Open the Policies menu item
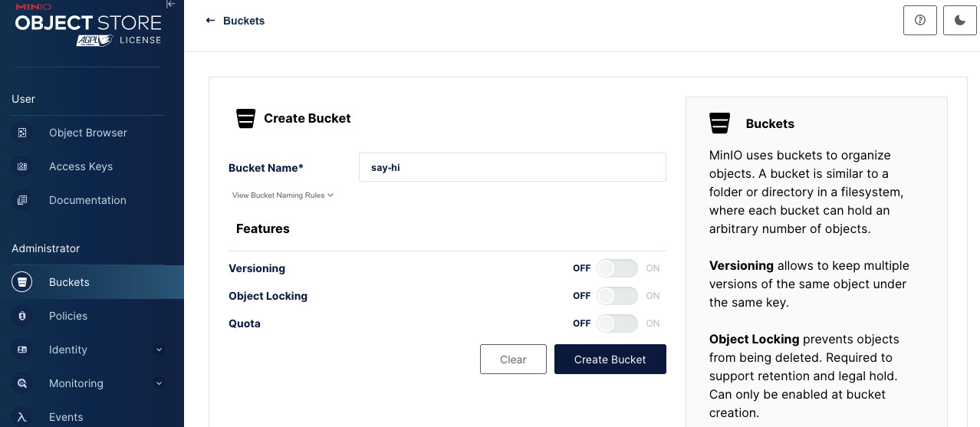Screen dimensions: 980x427 tap(92, 316)
